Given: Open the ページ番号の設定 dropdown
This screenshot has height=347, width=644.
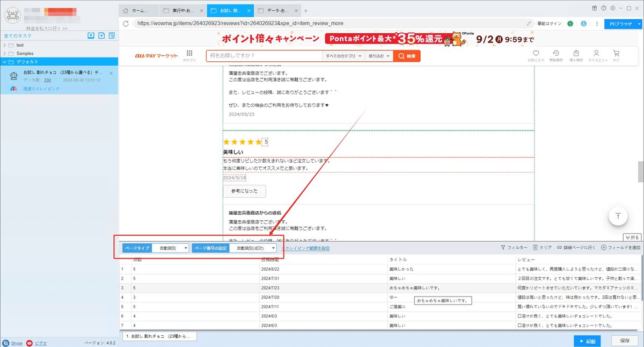Looking at the screenshot, I should tap(253, 248).
